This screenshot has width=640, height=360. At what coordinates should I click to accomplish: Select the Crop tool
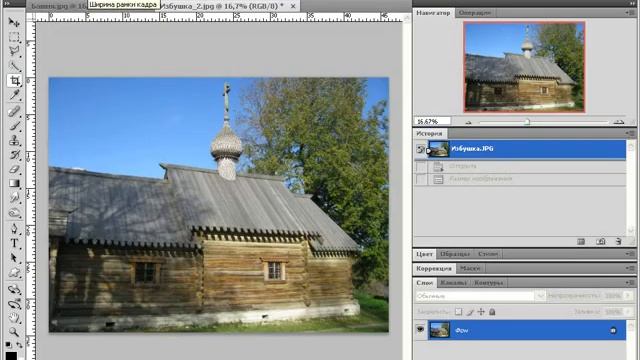tap(14, 80)
